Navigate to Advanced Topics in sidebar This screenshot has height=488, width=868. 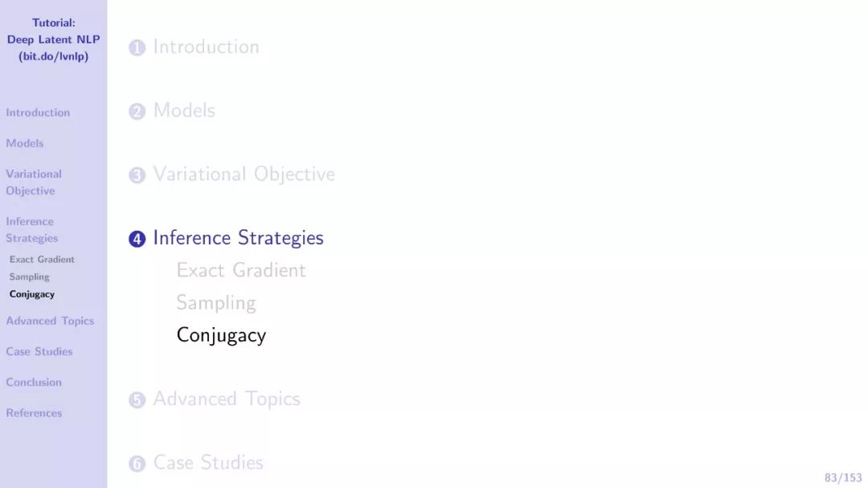pos(50,321)
